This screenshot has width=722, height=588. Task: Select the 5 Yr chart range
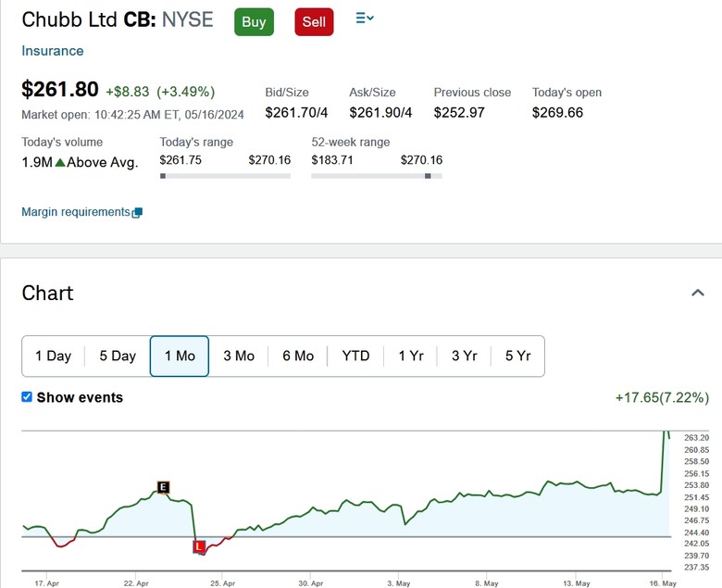[x=518, y=356]
